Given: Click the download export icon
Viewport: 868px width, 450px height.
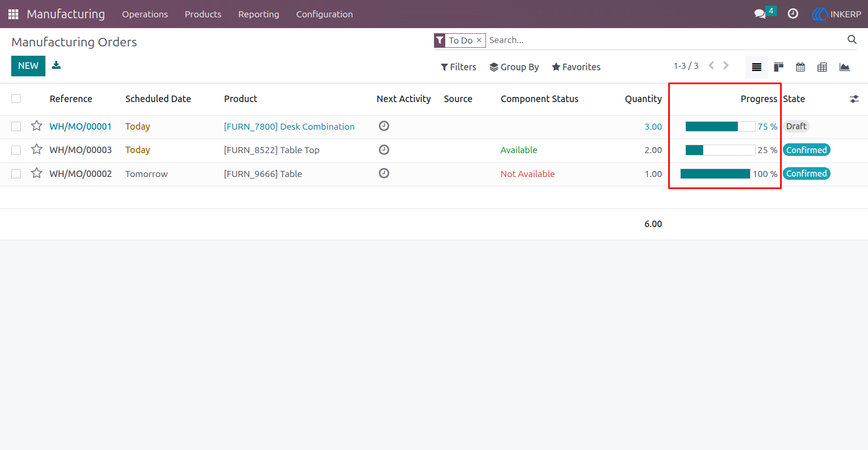Looking at the screenshot, I should [56, 65].
